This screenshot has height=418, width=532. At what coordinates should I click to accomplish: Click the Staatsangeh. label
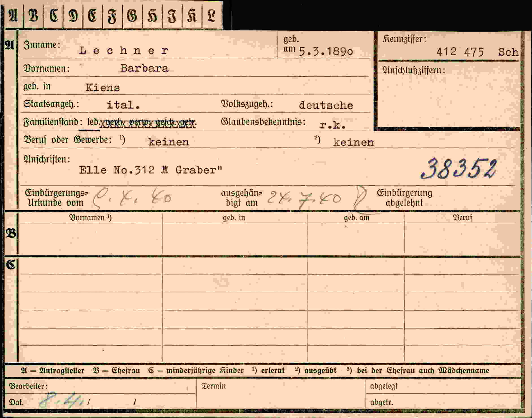pos(51,104)
